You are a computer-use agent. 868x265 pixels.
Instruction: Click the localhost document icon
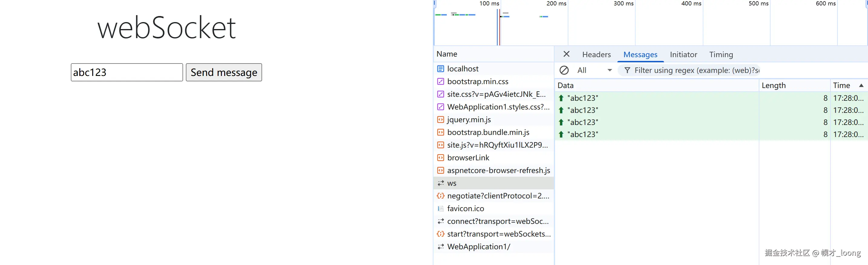coord(440,69)
